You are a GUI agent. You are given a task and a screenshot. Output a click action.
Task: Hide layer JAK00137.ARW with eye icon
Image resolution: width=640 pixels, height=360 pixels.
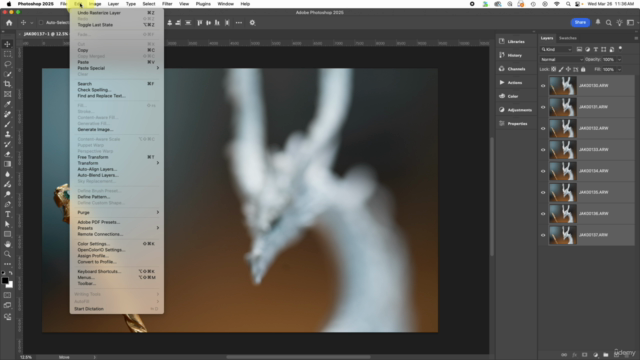point(543,235)
